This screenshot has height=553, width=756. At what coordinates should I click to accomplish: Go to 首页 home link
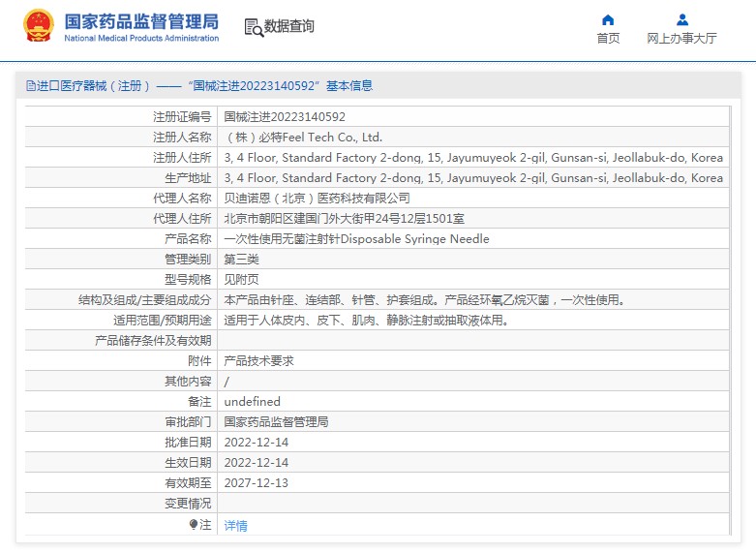pos(608,38)
